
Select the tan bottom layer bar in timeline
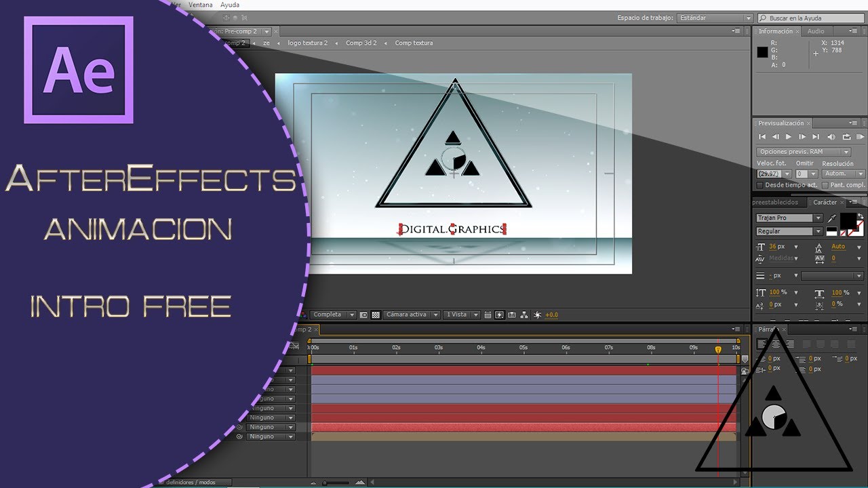click(524, 437)
